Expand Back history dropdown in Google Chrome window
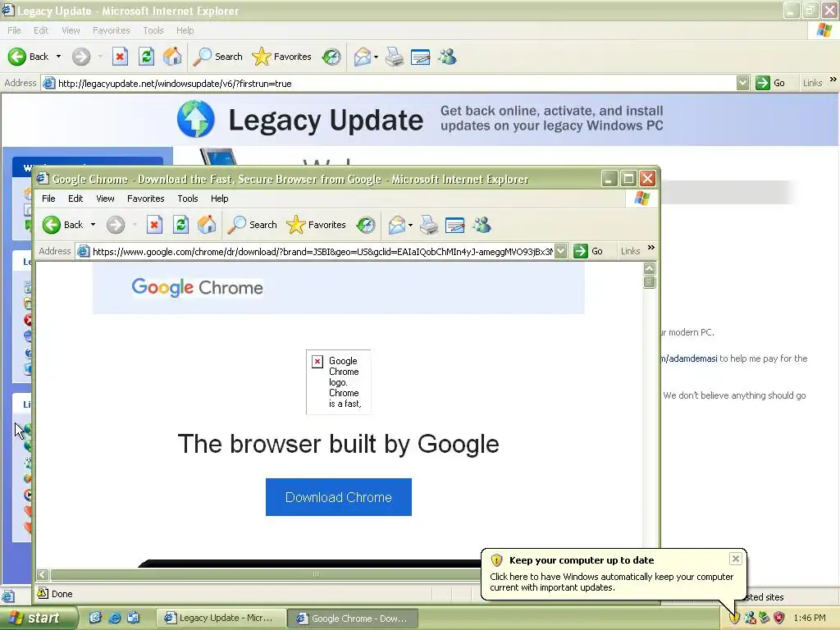This screenshot has width=840, height=630. click(93, 225)
